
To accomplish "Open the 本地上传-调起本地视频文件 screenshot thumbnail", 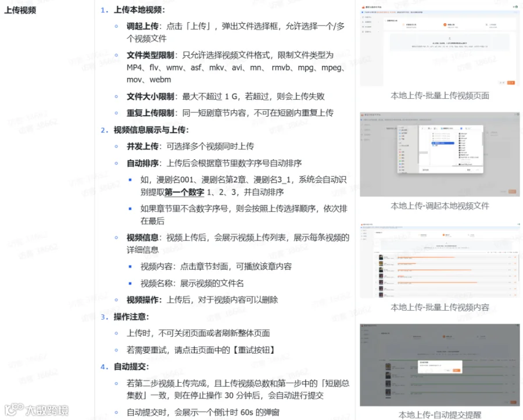I will tap(440, 155).
